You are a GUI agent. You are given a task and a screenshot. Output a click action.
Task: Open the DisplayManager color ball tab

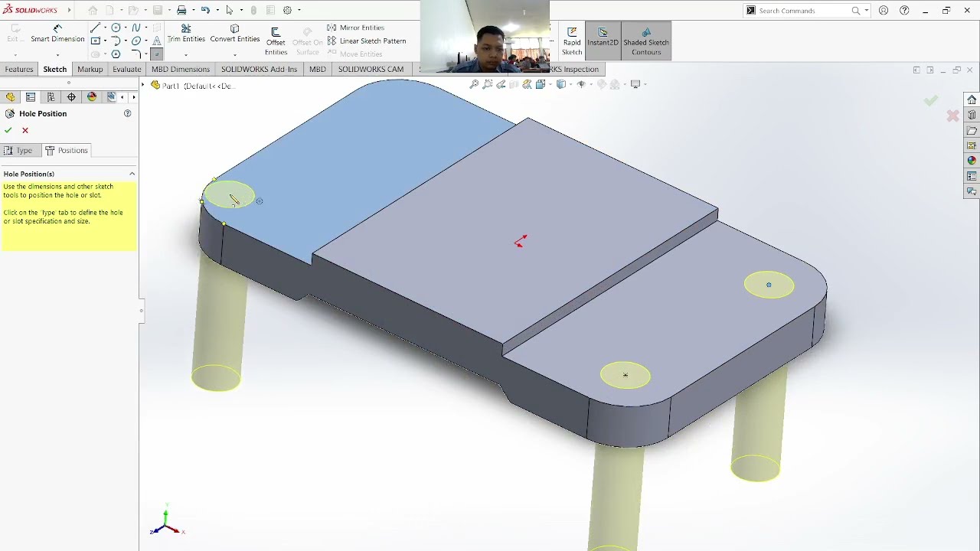pos(92,97)
